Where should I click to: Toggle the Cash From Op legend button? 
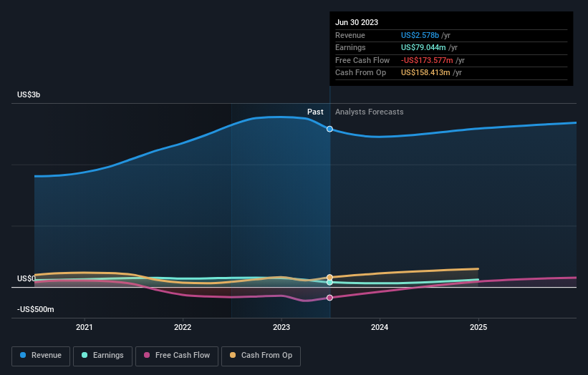tap(261, 356)
